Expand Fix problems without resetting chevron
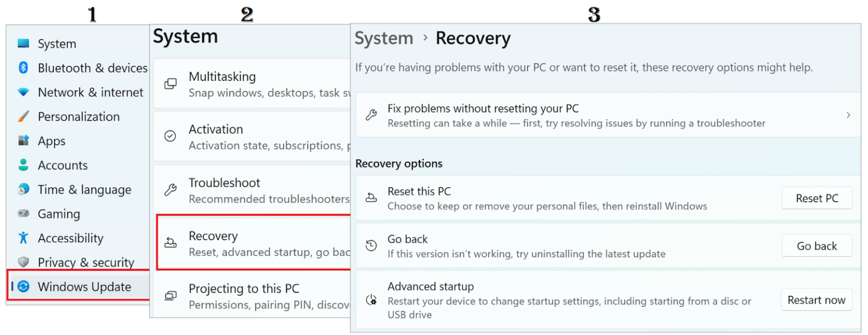The width and height of the screenshot is (868, 335). (848, 115)
